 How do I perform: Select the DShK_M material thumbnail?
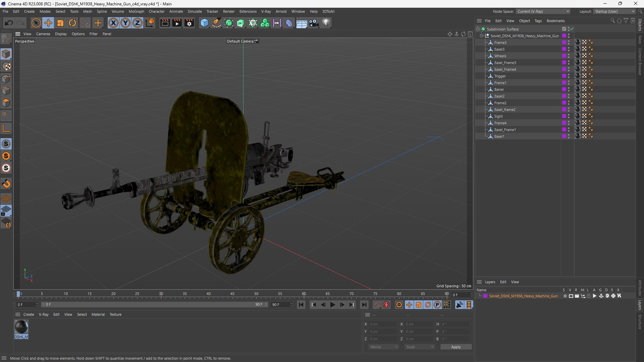click(x=21, y=327)
